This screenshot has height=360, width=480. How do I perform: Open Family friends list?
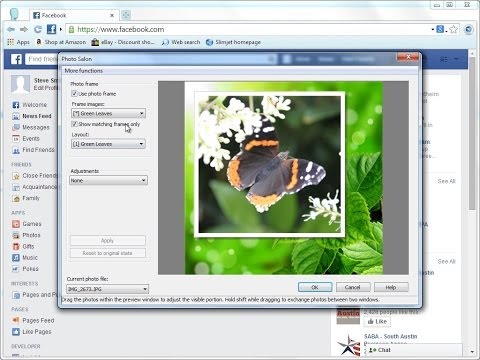(x=26, y=198)
